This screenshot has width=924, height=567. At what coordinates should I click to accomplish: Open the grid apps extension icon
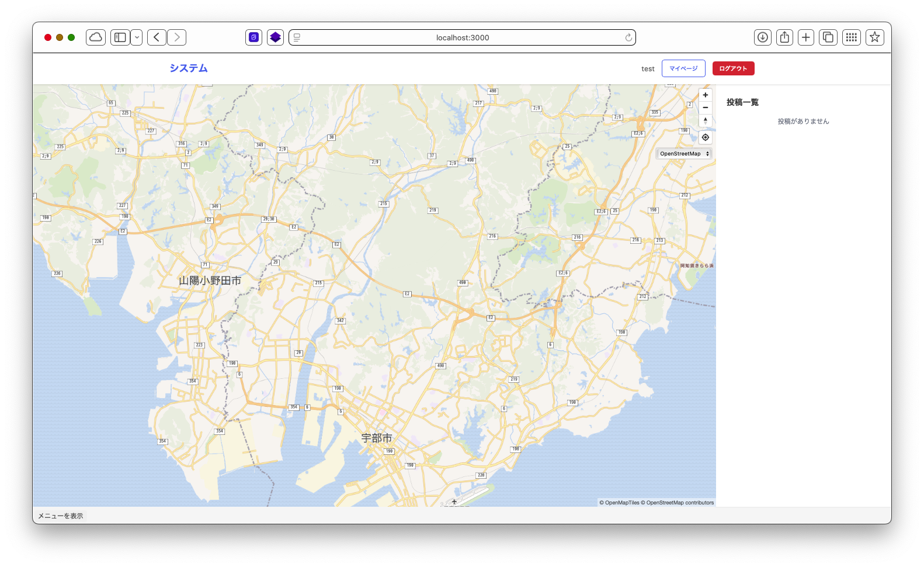(x=852, y=37)
